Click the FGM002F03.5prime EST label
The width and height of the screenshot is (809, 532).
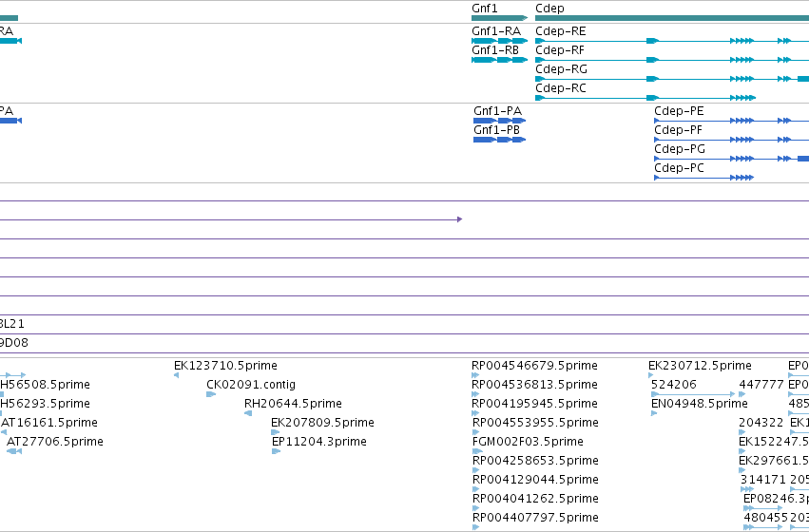point(528,441)
